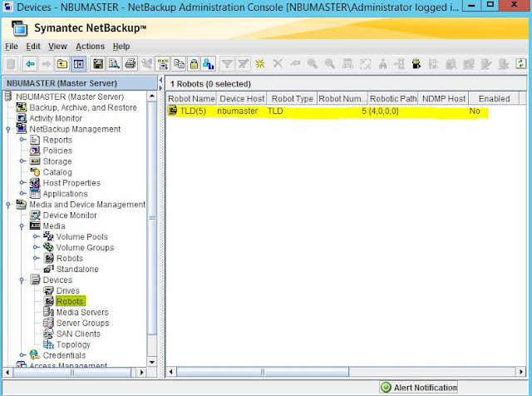Click the padlock toolbar icon
The height and width of the screenshot is (396, 532).
(194, 64)
